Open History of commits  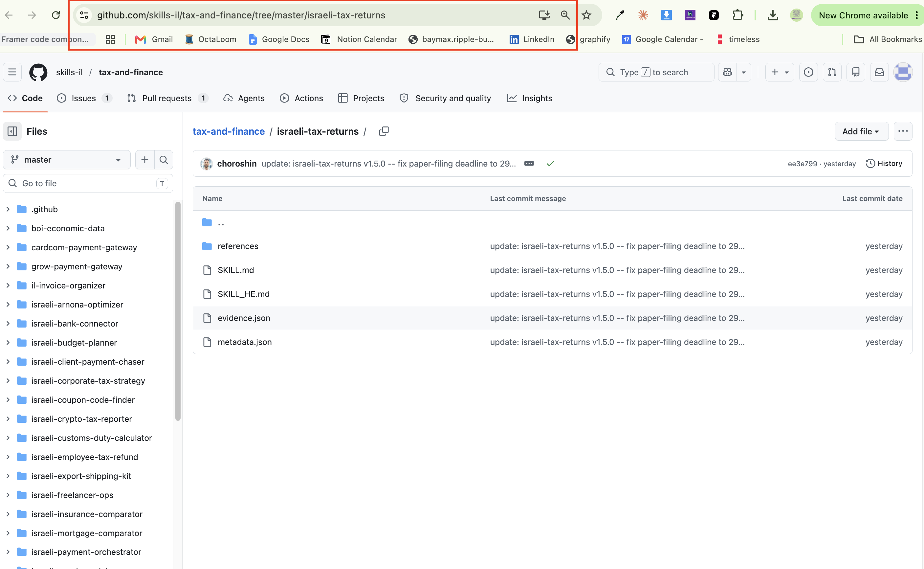click(x=884, y=163)
